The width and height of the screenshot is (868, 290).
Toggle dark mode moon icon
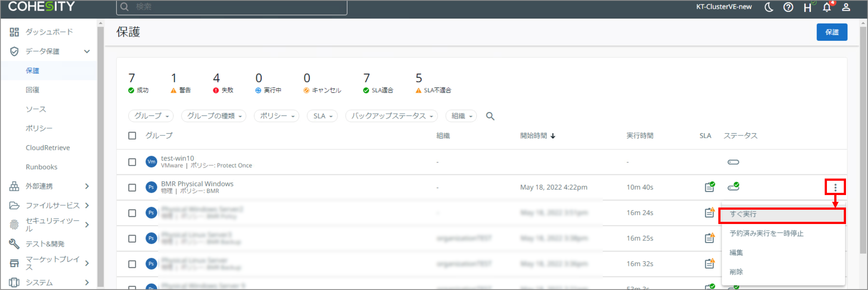769,7
